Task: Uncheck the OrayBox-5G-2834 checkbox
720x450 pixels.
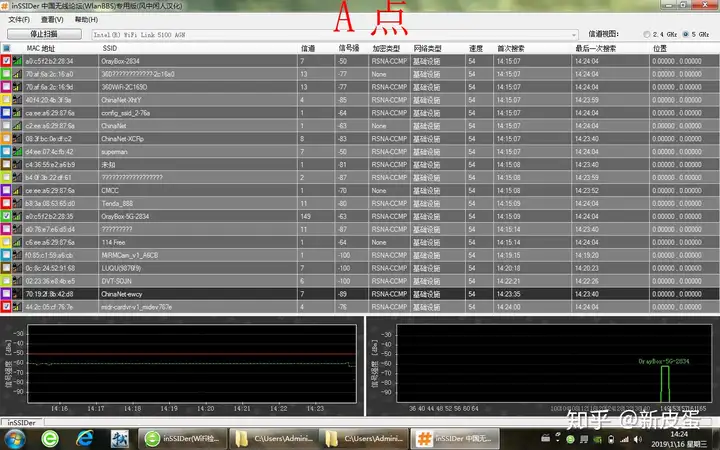Action: click(x=6, y=216)
